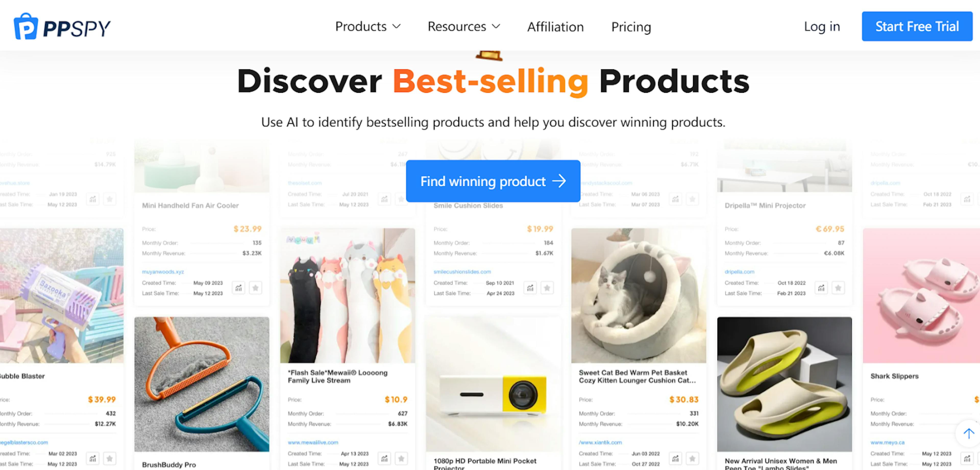
Task: Click the PPSPY logo
Action: 62,27
